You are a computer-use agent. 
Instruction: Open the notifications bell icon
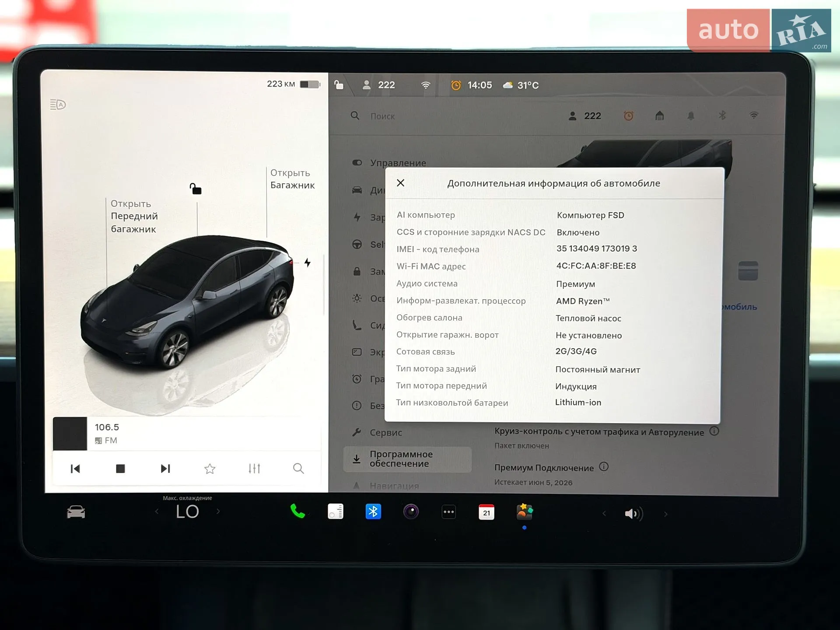click(x=691, y=115)
